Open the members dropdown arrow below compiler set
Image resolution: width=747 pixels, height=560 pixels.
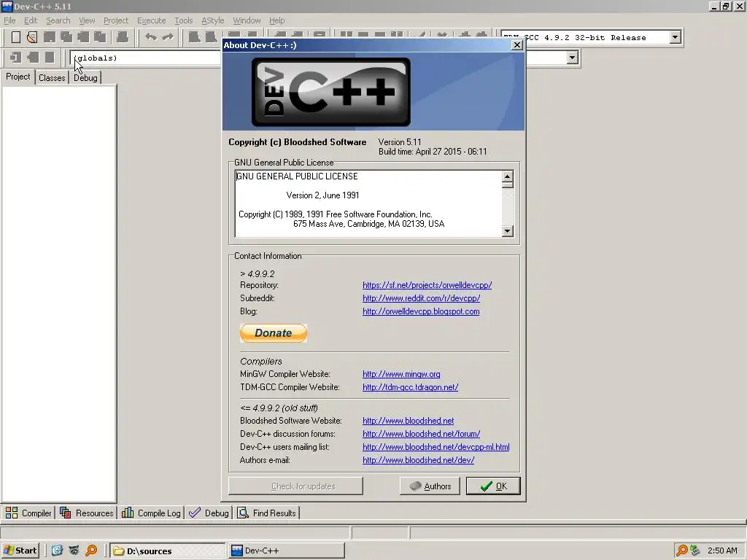(572, 58)
